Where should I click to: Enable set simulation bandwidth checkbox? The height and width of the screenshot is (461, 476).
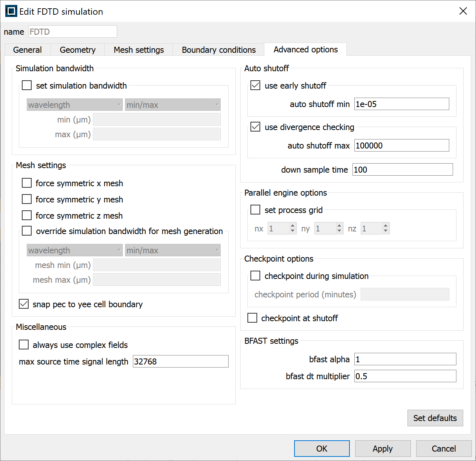(27, 86)
